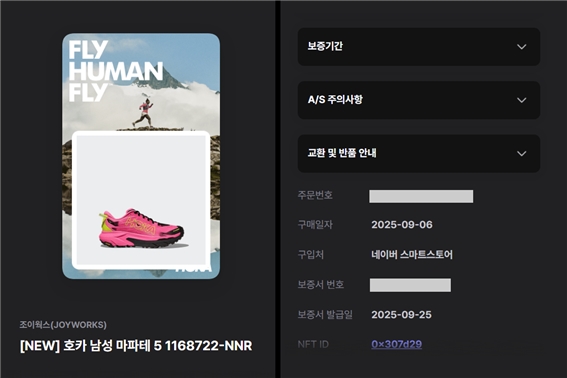Click the chevron icon on A/S 주의사항 row
Image resolution: width=567 pixels, height=378 pixels.
pyautogui.click(x=521, y=100)
